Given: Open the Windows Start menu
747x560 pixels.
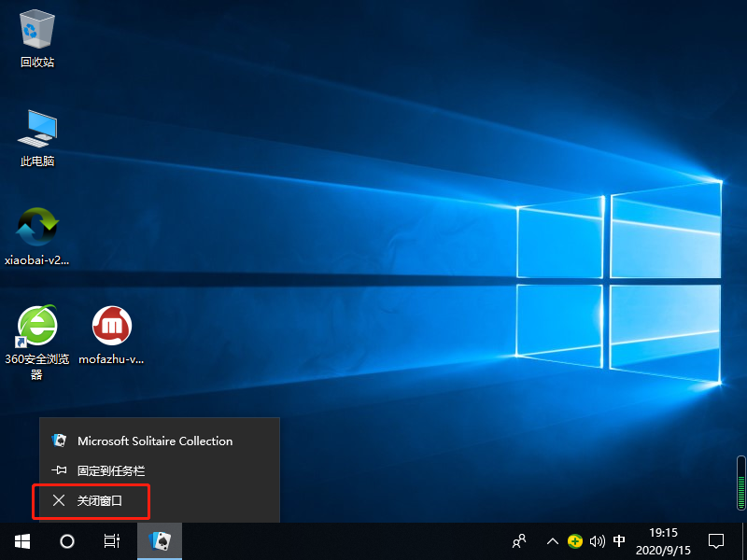Looking at the screenshot, I should tap(21, 541).
